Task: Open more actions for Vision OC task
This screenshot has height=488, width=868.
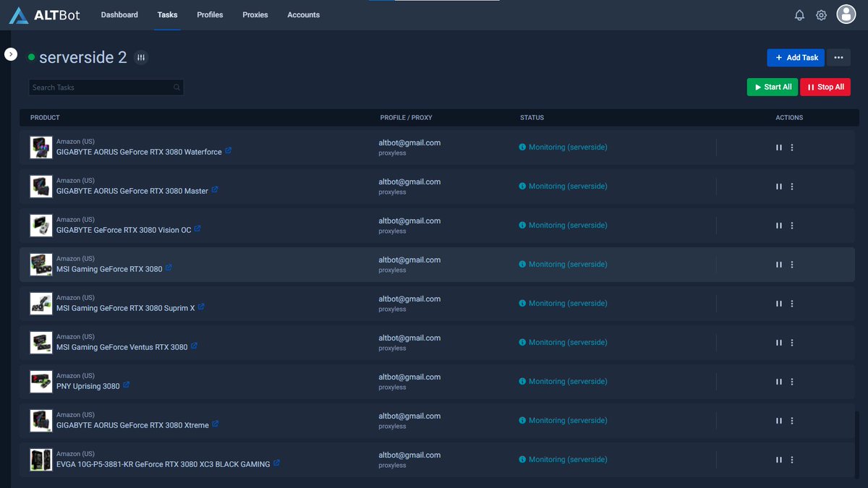Action: point(792,226)
